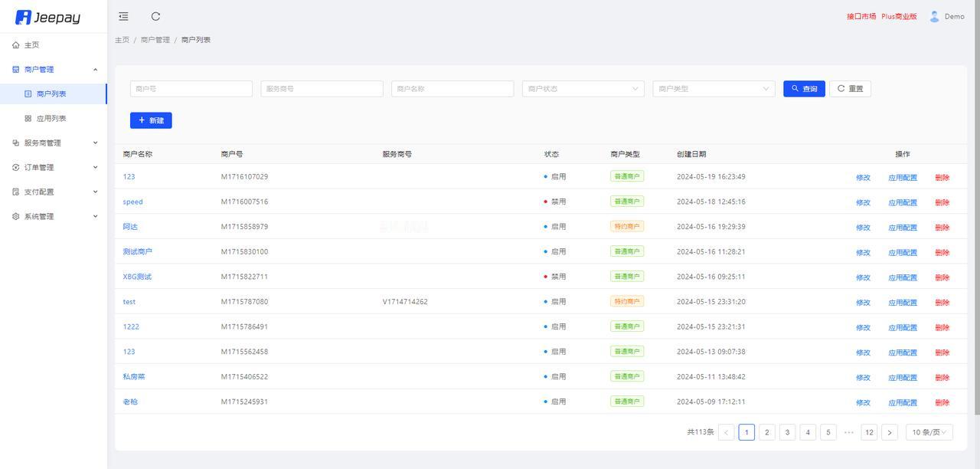Expand the 系统管理 sidebar menu
The width and height of the screenshot is (980, 469).
click(x=54, y=216)
